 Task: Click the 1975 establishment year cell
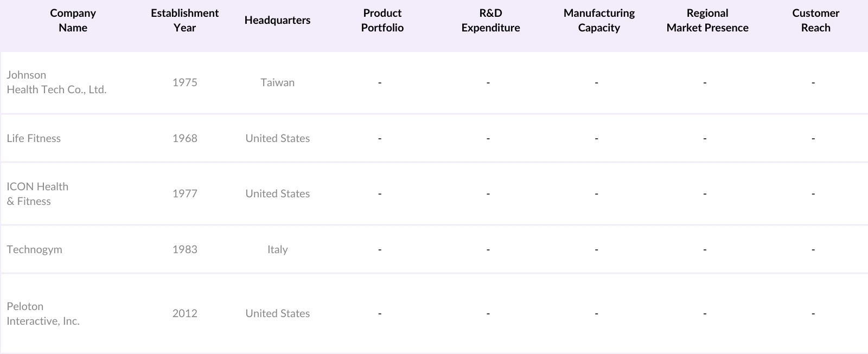coord(184,82)
